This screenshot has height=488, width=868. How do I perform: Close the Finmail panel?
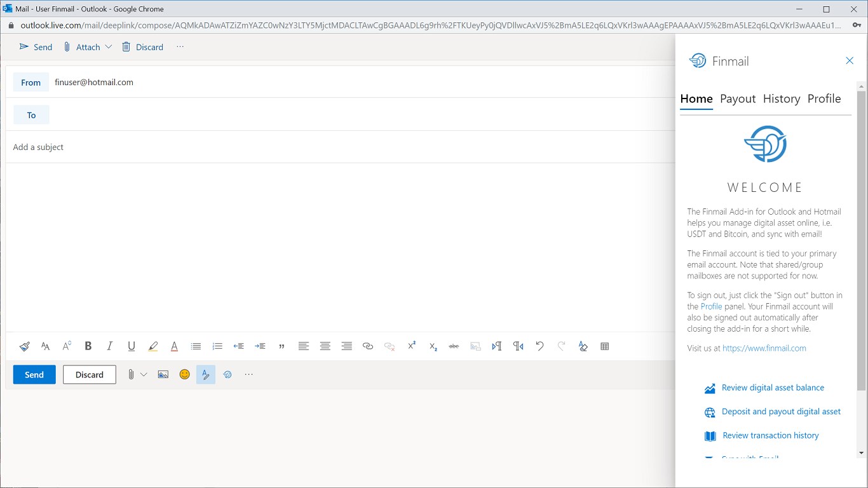850,60
